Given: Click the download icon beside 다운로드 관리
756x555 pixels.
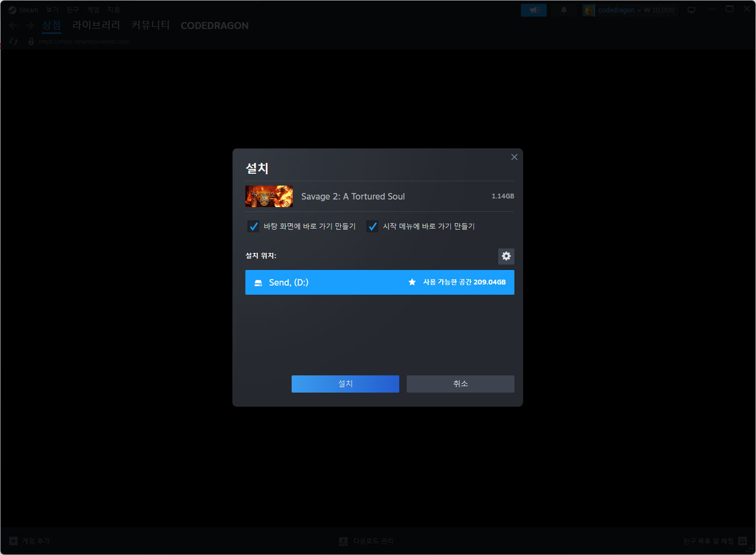Looking at the screenshot, I should (343, 541).
